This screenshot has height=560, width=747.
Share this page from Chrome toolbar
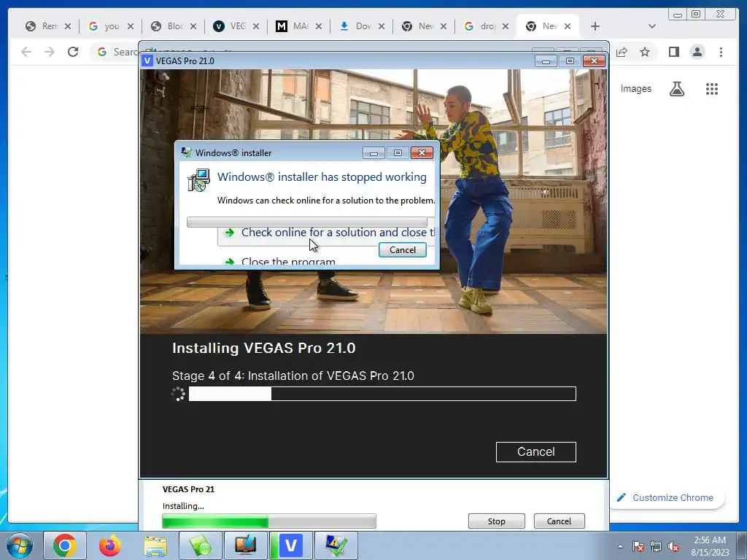pos(622,52)
